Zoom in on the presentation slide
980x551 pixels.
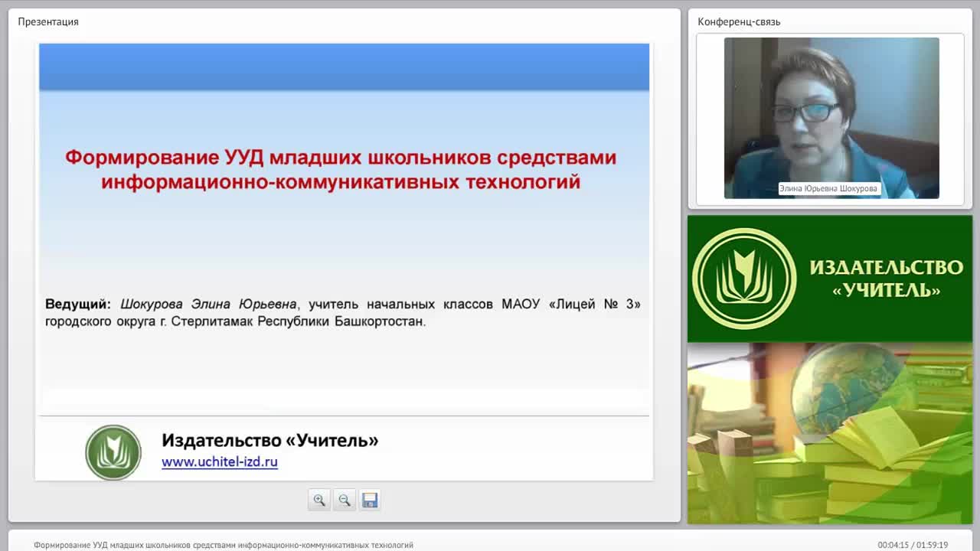point(319,500)
